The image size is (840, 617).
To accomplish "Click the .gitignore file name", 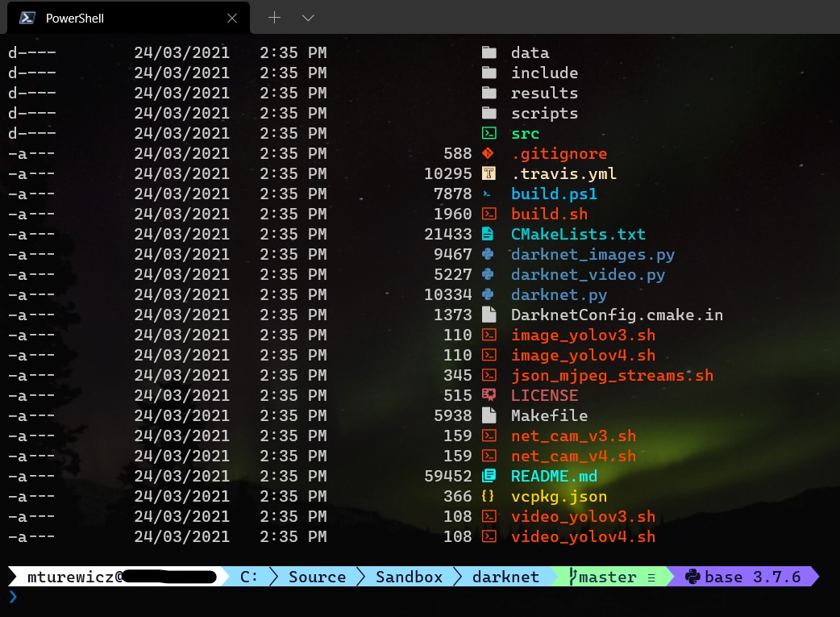I will pos(559,154).
